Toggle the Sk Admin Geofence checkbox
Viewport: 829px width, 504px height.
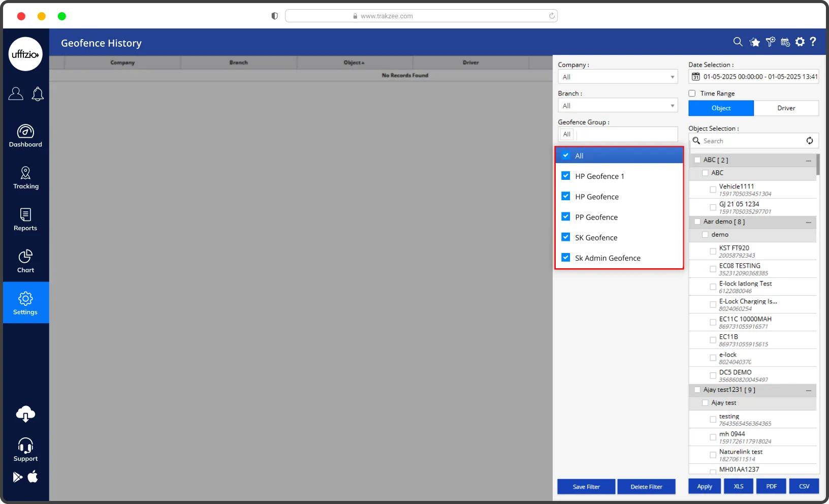[x=566, y=258]
